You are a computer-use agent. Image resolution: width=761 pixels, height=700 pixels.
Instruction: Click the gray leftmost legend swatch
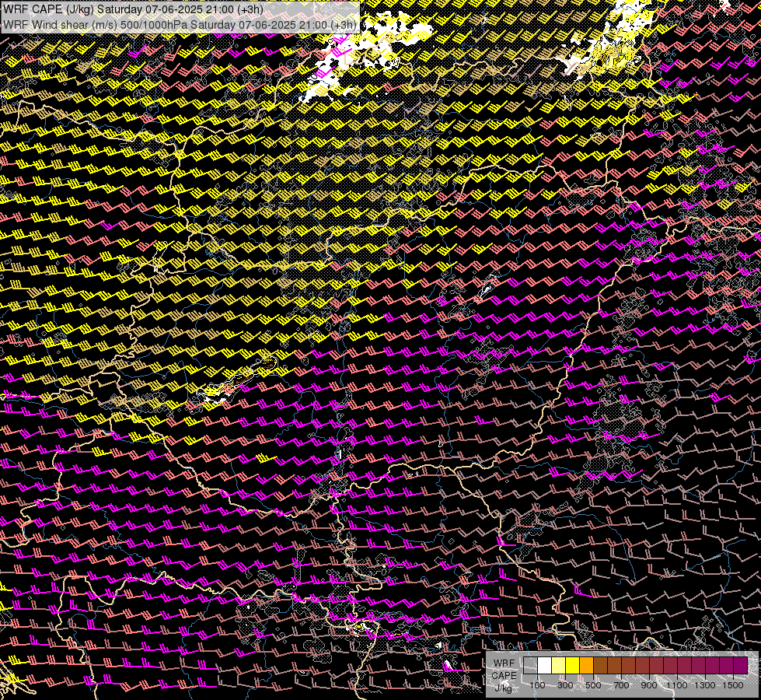pyautogui.click(x=530, y=666)
